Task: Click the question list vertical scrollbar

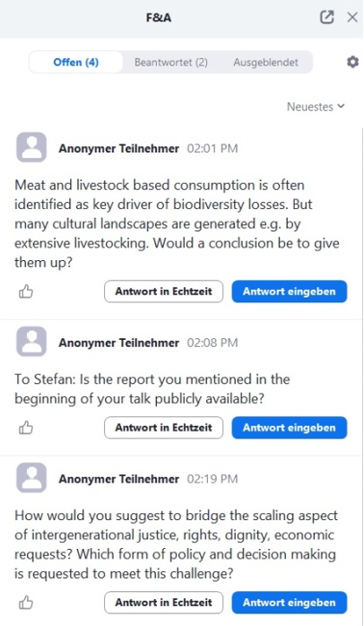Action: pyautogui.click(x=362, y=375)
